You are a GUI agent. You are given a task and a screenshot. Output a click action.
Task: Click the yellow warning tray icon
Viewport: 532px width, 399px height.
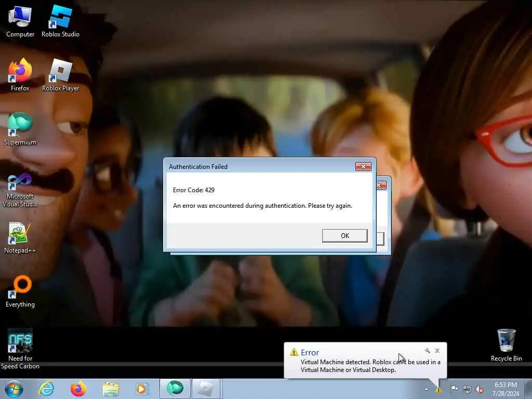coord(438,390)
